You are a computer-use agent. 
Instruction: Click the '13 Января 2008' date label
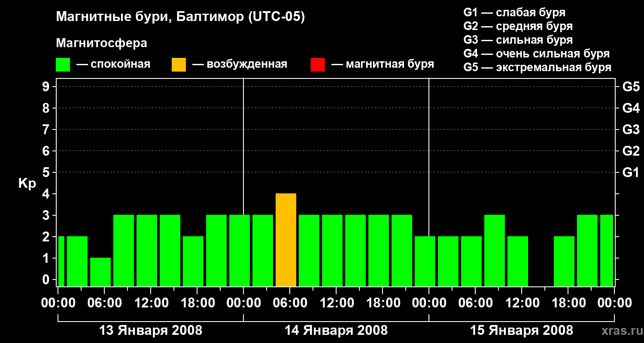click(151, 331)
